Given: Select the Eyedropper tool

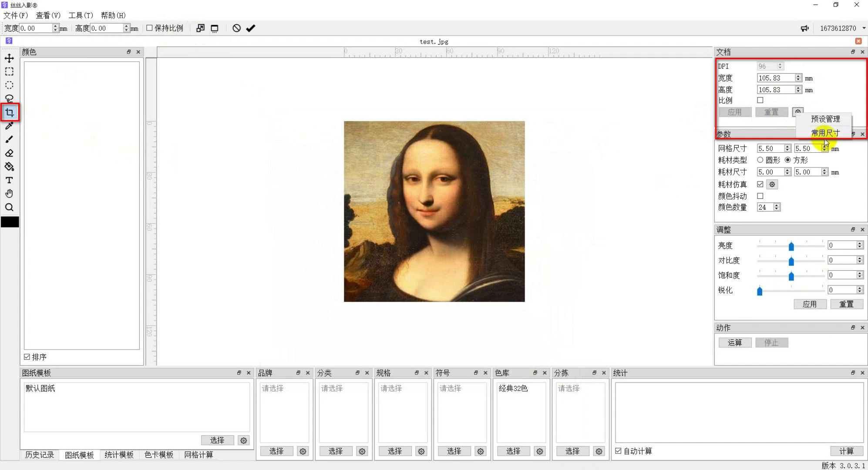Looking at the screenshot, I should coord(9,126).
